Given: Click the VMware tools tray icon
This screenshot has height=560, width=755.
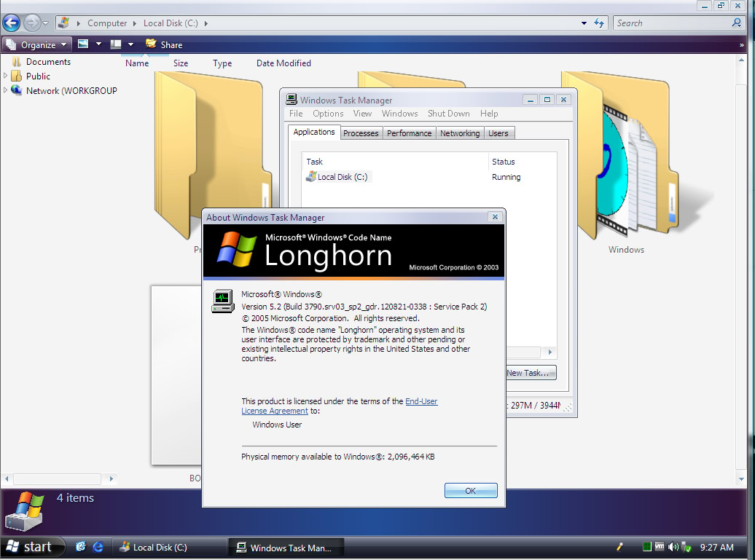Looking at the screenshot, I should [x=660, y=547].
